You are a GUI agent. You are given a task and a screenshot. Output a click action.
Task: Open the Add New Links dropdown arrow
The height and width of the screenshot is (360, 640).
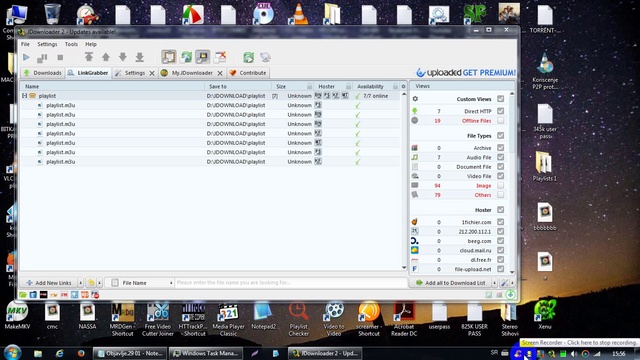[80, 283]
